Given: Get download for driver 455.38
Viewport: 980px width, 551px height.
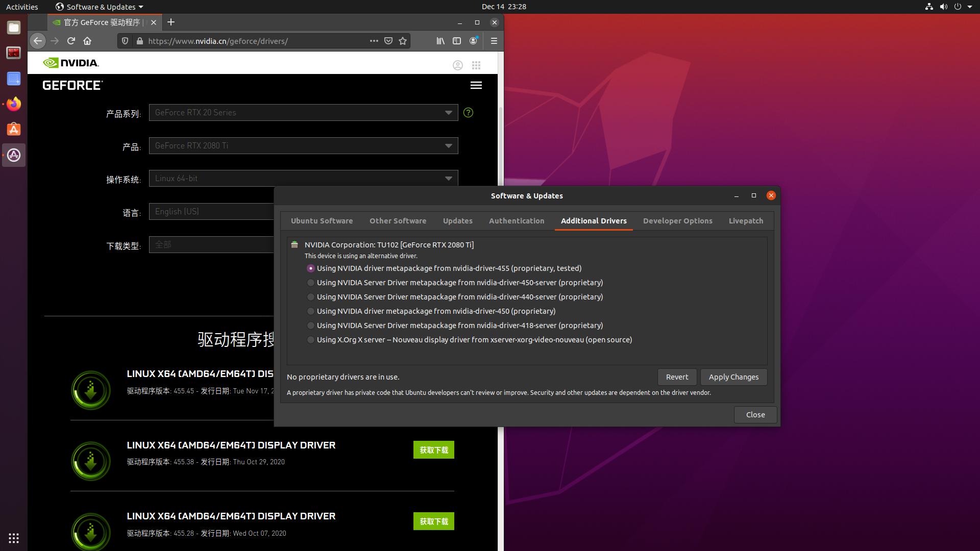Looking at the screenshot, I should [x=433, y=450].
